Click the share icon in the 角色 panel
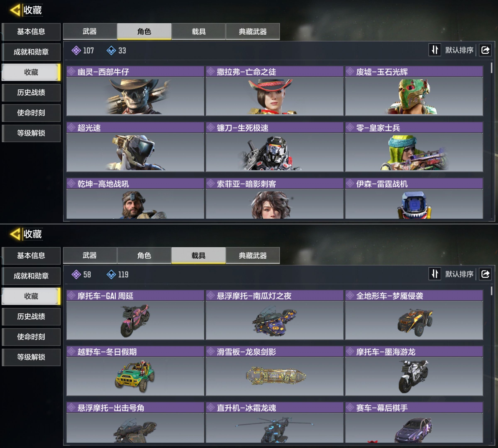The width and height of the screenshot is (498, 448). pyautogui.click(x=485, y=50)
